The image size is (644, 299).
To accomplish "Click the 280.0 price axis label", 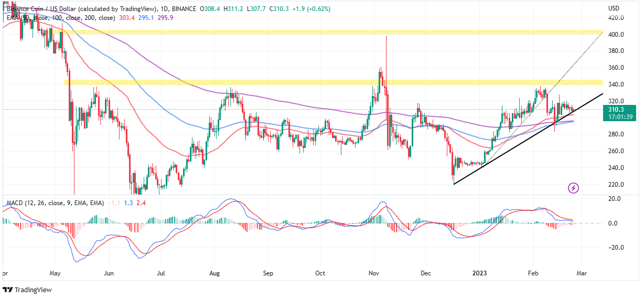I will coord(616,134).
